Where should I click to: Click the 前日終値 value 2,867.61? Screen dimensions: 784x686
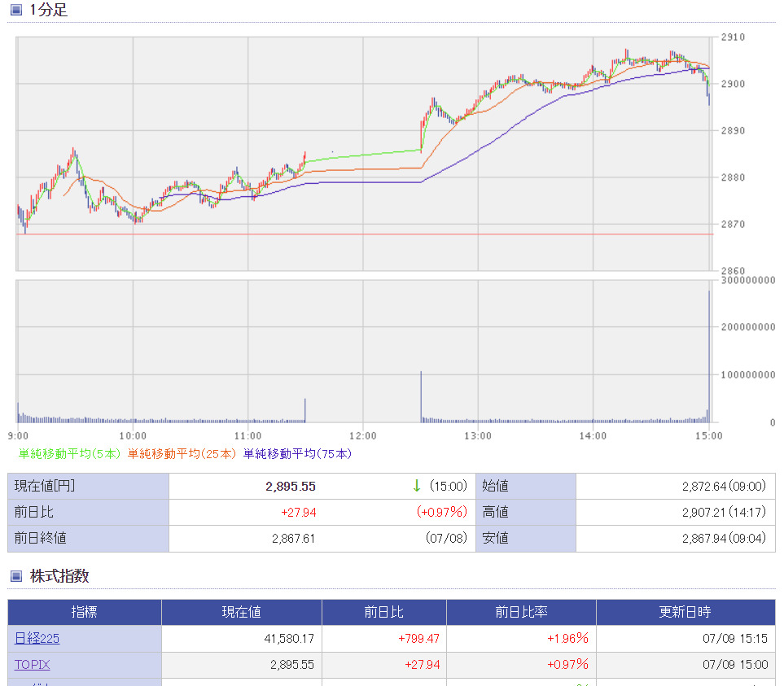[294, 539]
